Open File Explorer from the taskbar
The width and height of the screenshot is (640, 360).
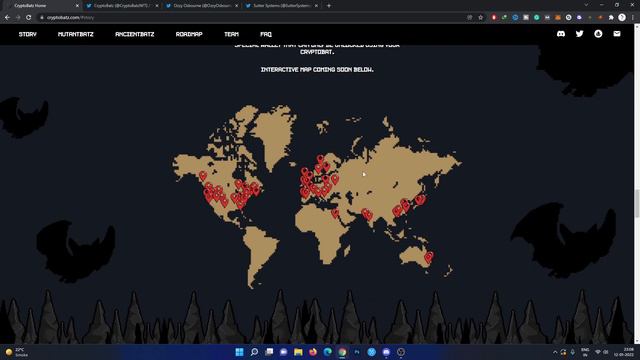pyautogui.click(x=298, y=352)
